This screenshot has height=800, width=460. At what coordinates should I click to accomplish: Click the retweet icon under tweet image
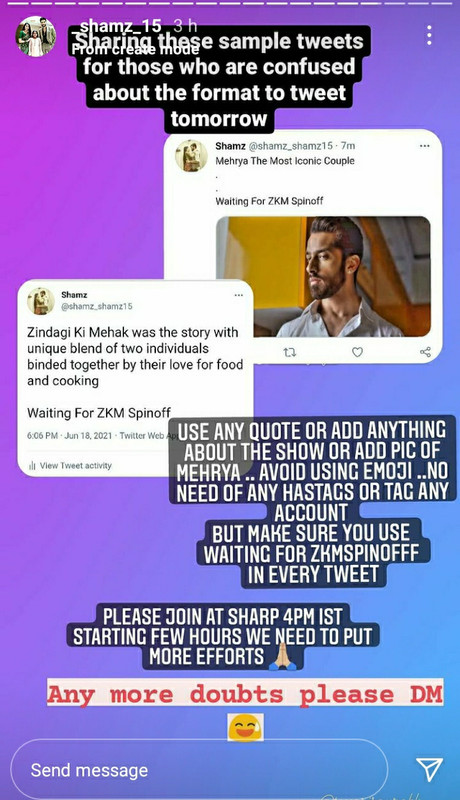[x=289, y=352]
